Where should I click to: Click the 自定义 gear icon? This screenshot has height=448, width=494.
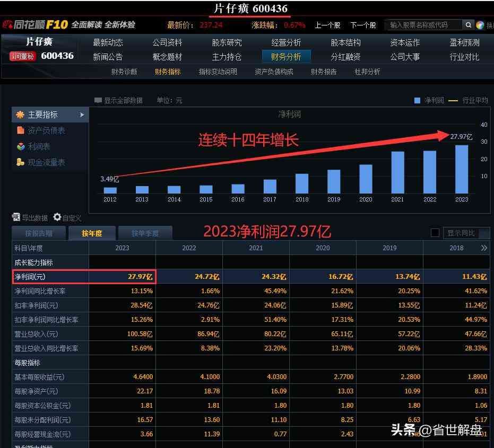(x=57, y=217)
